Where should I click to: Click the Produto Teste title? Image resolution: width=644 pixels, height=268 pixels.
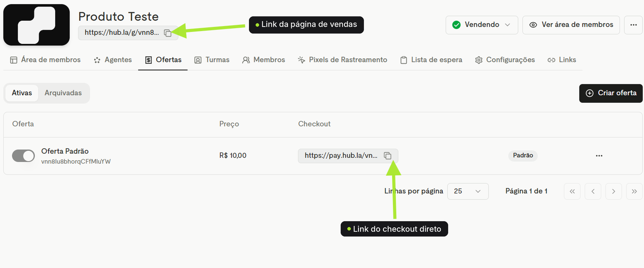[x=118, y=17]
